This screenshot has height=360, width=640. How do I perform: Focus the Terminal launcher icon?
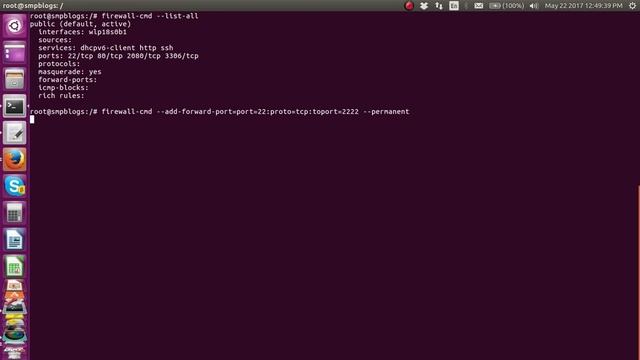(14, 107)
